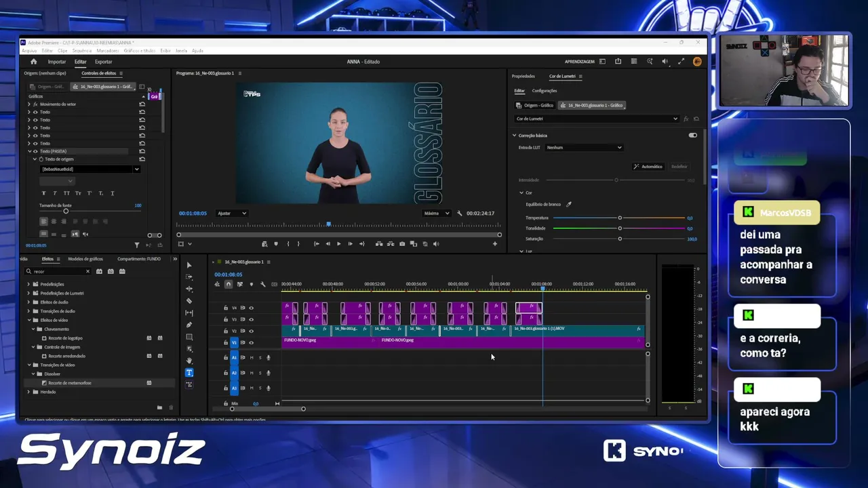Select the Razor tool
This screenshot has height=488, width=868.
click(x=189, y=301)
